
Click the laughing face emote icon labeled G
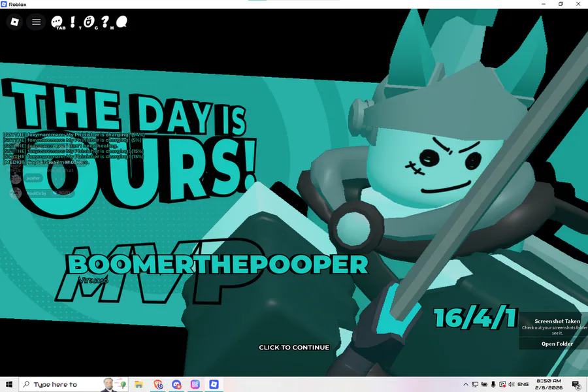tap(89, 22)
